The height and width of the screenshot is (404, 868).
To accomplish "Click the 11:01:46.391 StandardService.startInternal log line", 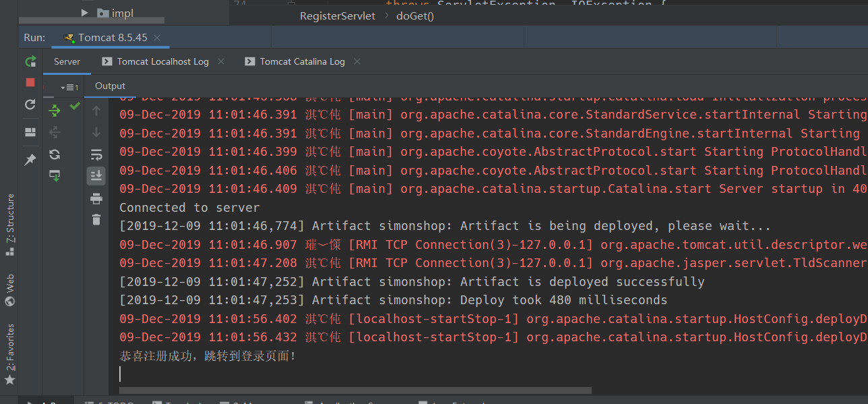I will pyautogui.click(x=493, y=115).
